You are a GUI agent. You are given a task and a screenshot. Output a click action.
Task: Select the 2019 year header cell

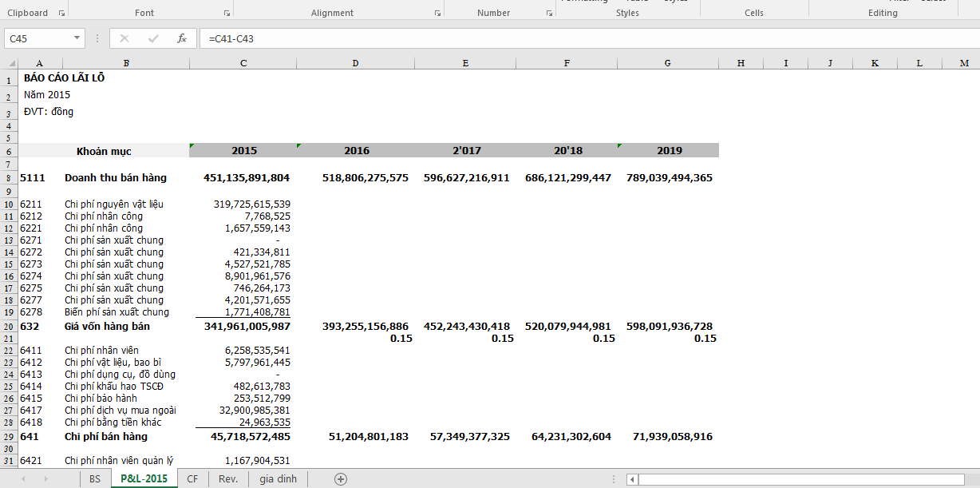(669, 151)
